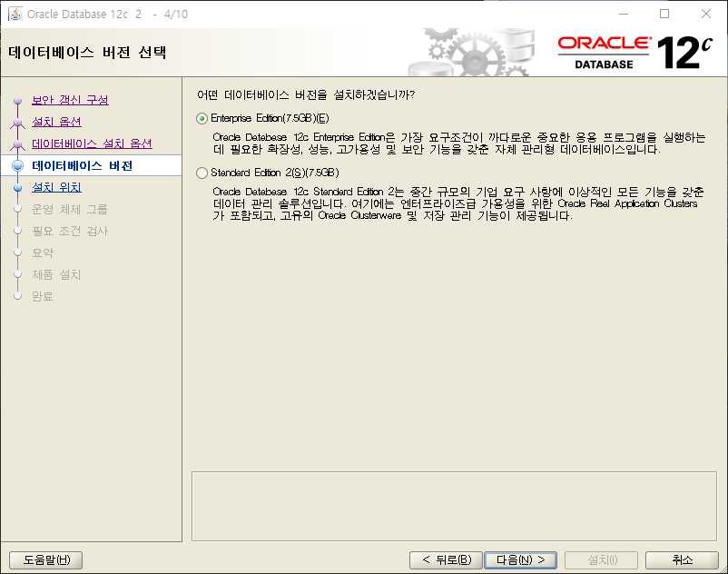Click the question text 어떤 데이터베이스 버전을 설치하겠습니까?

point(306,95)
